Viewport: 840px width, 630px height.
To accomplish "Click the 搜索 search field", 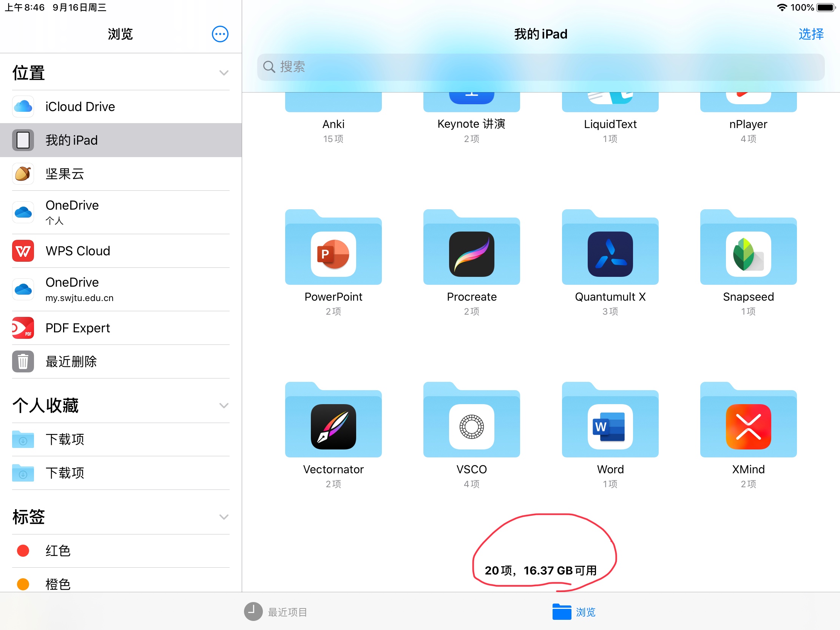I will click(x=540, y=67).
